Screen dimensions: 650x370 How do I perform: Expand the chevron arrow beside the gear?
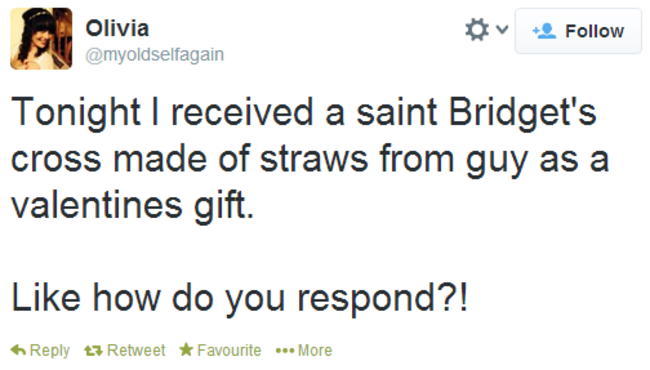pos(502,29)
